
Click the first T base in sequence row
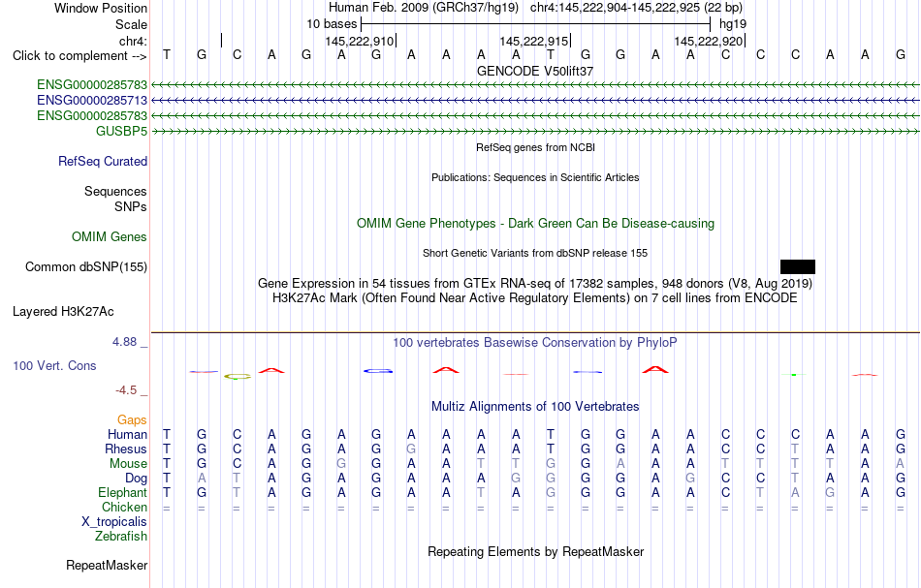tap(167, 55)
